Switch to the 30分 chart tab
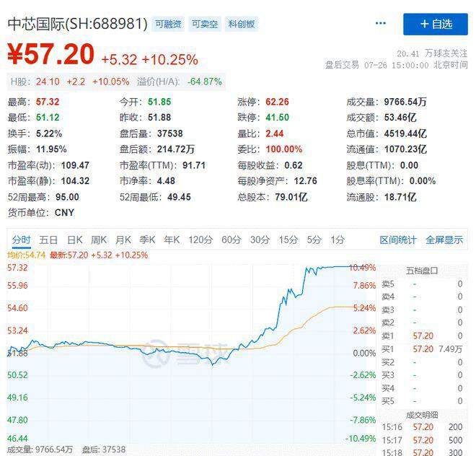This screenshot has height=456, width=476. 260,240
